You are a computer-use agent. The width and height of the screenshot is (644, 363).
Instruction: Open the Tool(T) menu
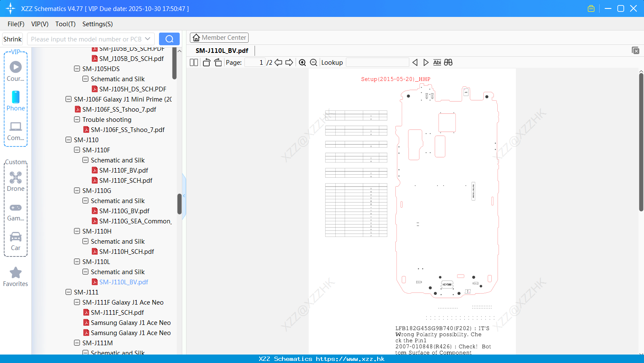(66, 24)
